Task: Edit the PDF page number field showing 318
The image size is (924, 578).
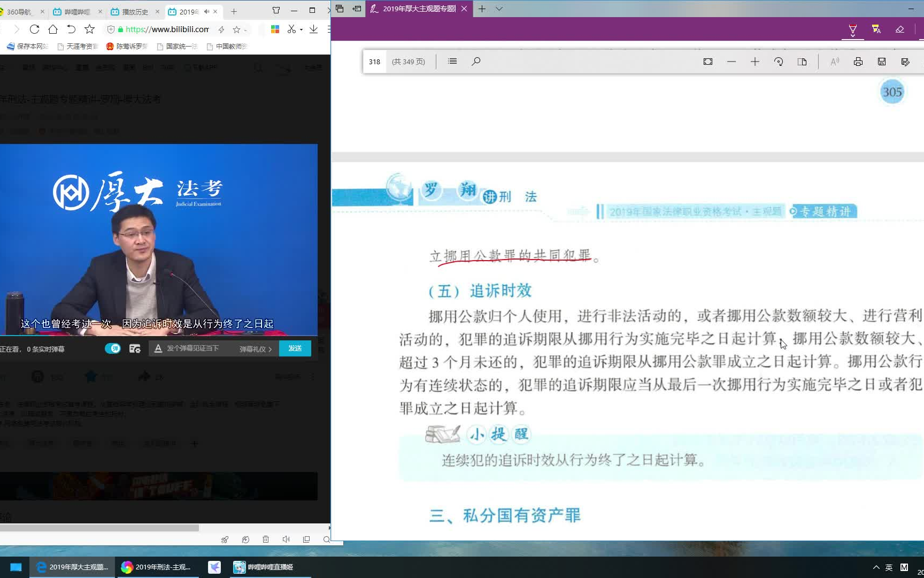Action: (375, 62)
